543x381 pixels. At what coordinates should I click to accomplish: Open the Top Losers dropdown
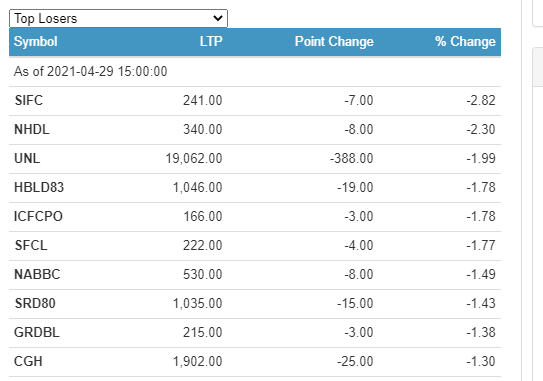[118, 18]
